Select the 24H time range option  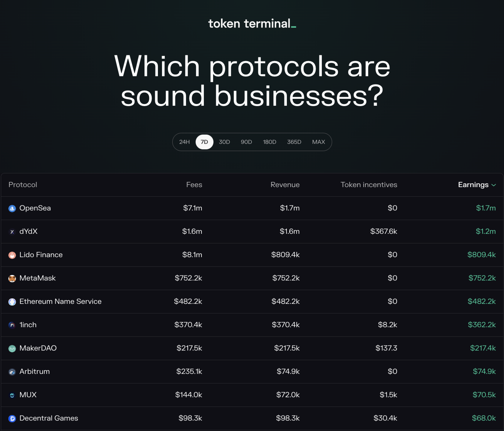(x=184, y=142)
